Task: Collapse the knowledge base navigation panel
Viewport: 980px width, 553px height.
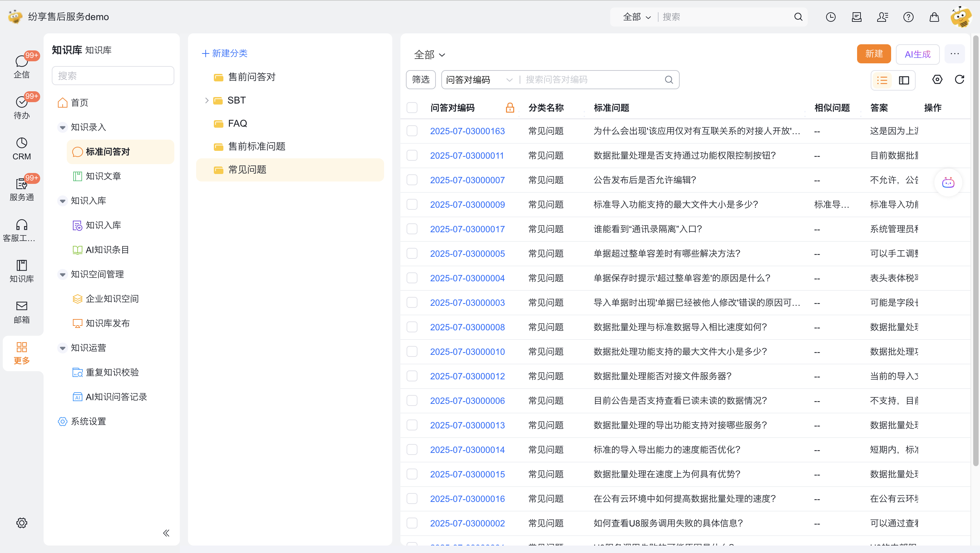Action: click(x=166, y=533)
